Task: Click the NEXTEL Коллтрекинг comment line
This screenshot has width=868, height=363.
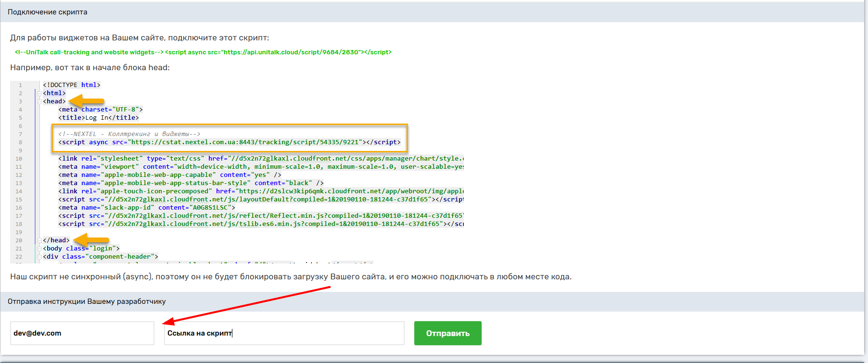Action: (x=129, y=134)
